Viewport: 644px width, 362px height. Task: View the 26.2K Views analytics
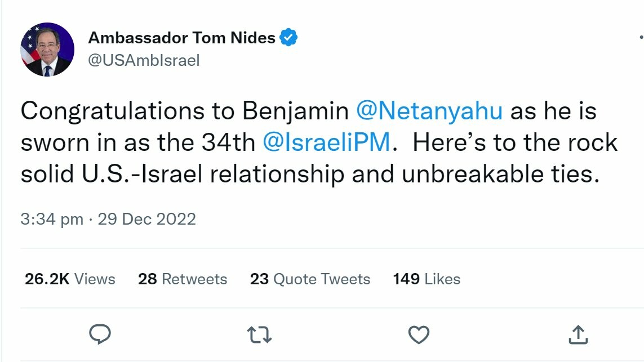(x=70, y=279)
